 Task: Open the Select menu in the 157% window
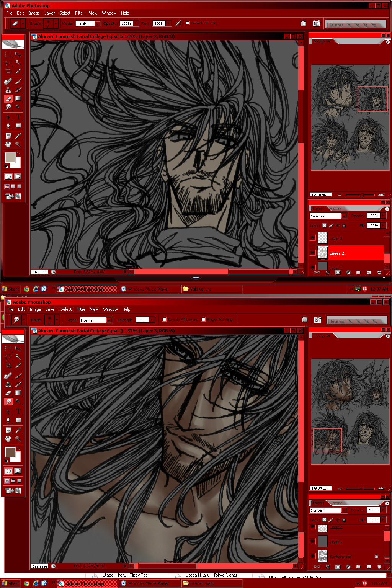[x=66, y=309]
